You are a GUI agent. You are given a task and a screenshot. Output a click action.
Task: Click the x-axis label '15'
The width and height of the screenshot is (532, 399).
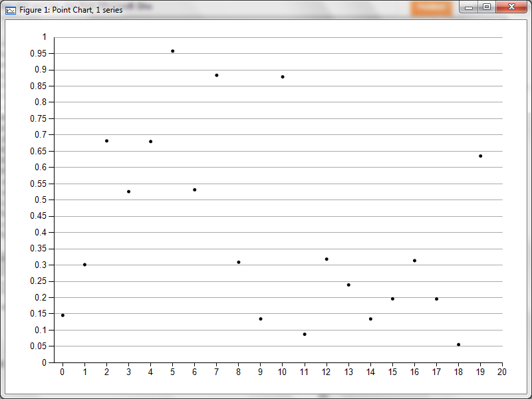[392, 372]
